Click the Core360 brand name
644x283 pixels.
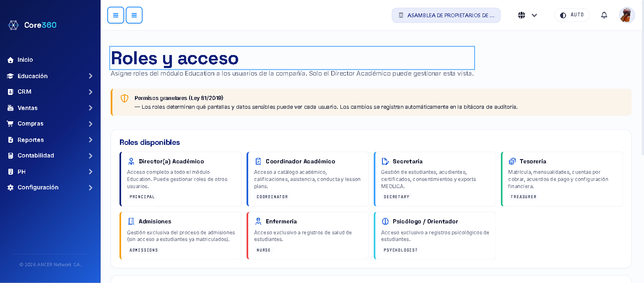[x=40, y=25]
